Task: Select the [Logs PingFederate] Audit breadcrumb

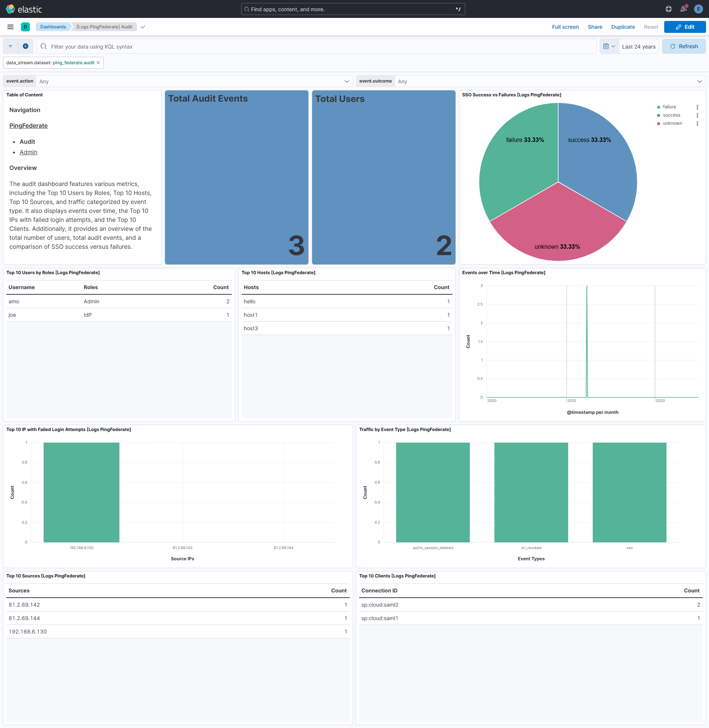Action: click(104, 27)
